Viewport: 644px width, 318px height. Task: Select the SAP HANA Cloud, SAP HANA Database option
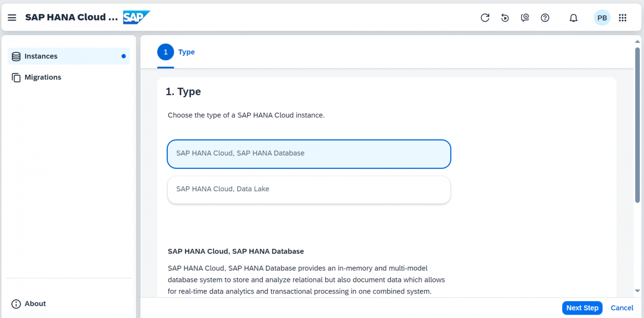point(309,154)
